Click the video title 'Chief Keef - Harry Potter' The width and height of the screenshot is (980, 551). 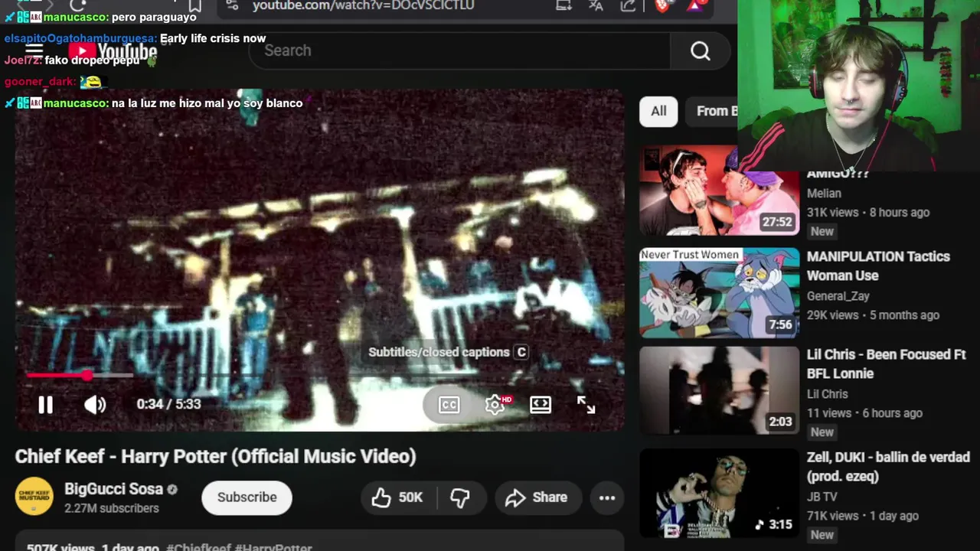click(215, 456)
